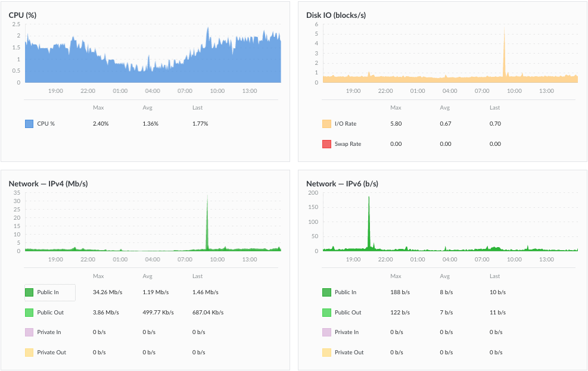
Task: Click the Max column header under CPU
Action: pos(98,108)
